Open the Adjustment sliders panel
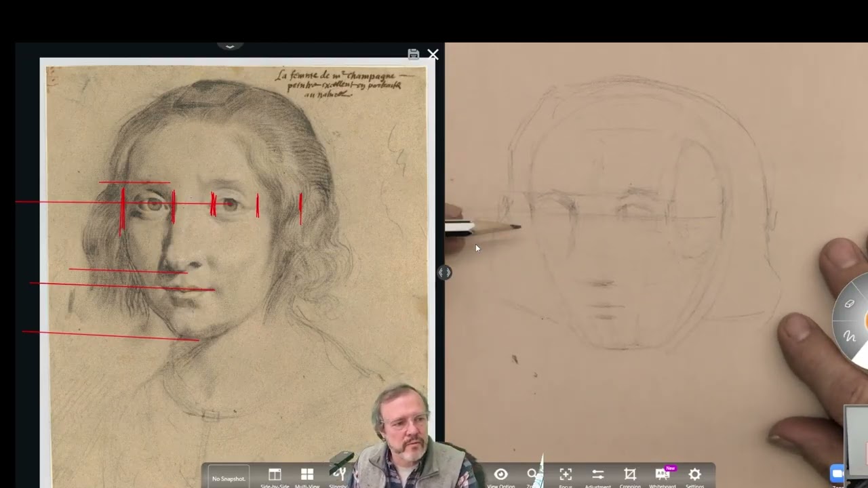 tap(597, 476)
